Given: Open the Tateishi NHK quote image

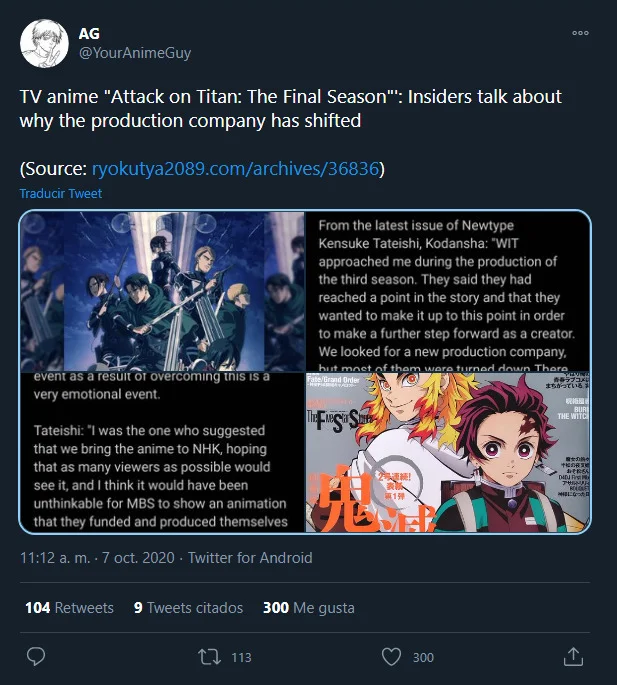Looking at the screenshot, I should point(163,452).
